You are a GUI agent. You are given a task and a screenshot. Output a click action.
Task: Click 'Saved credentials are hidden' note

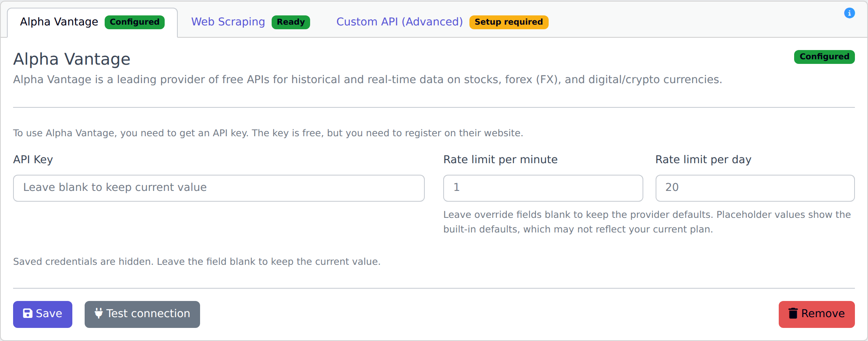pyautogui.click(x=197, y=262)
